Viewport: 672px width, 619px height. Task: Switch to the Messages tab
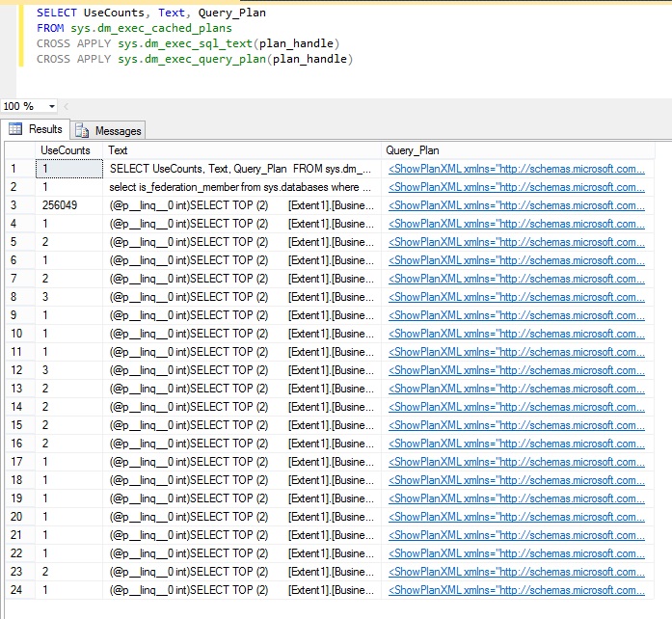pos(118,130)
